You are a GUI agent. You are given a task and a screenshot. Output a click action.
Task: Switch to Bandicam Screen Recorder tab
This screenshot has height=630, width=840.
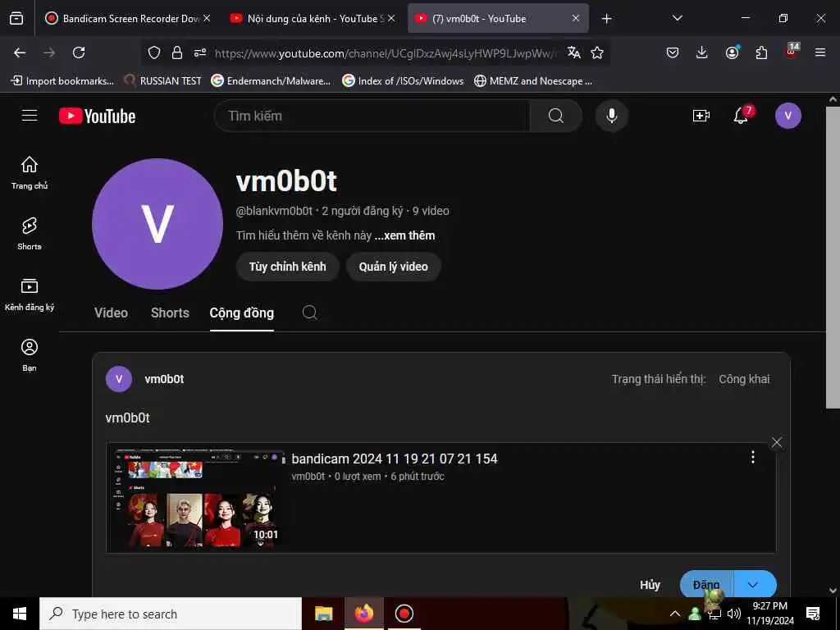click(x=128, y=18)
